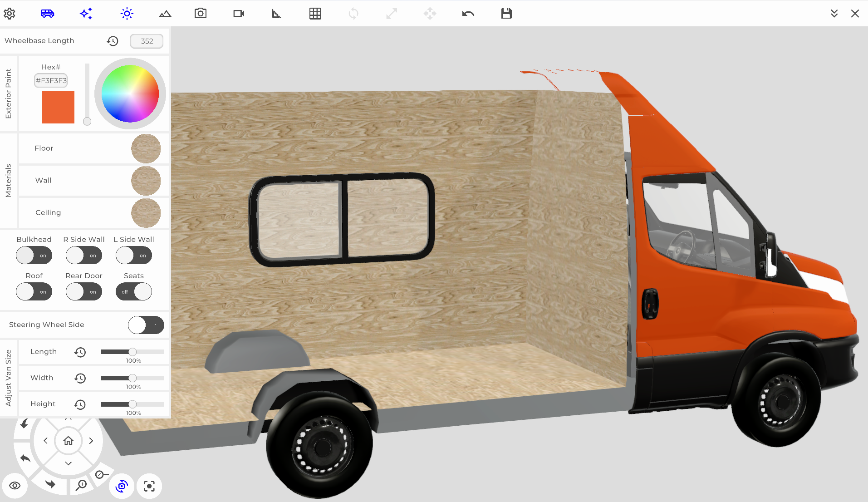The width and height of the screenshot is (868, 502).
Task: Pan camera right with arrow
Action: [x=91, y=440]
